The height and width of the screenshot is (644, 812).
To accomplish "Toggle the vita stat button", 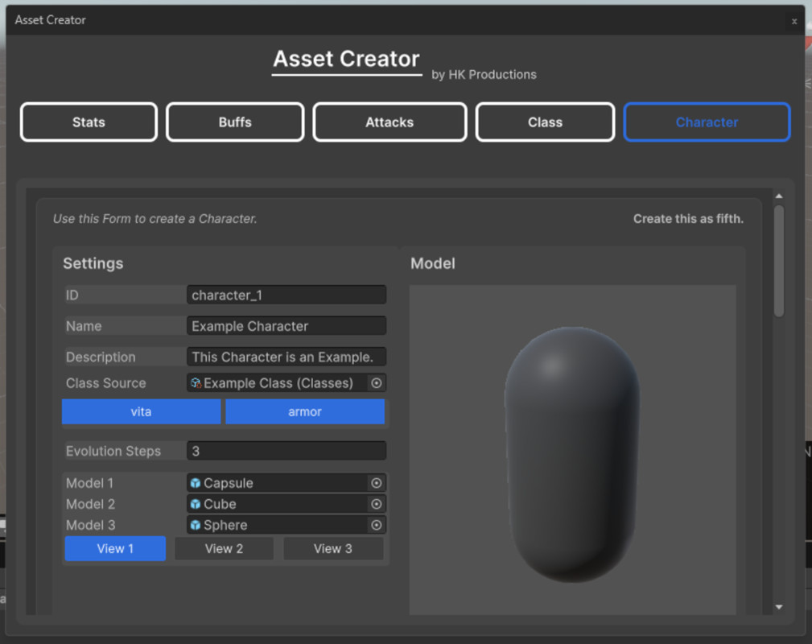I will point(141,411).
